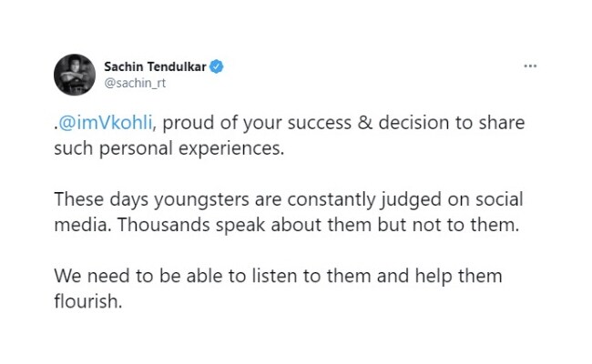Follow the @imVkohli mention link
Image resolution: width=592 pixels, height=364 pixels.
[106, 123]
